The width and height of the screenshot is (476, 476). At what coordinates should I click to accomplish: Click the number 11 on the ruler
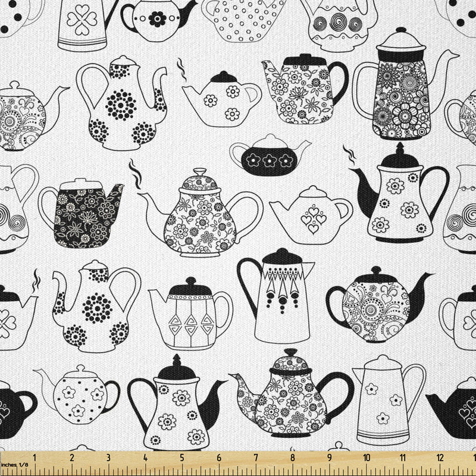pos(403,458)
